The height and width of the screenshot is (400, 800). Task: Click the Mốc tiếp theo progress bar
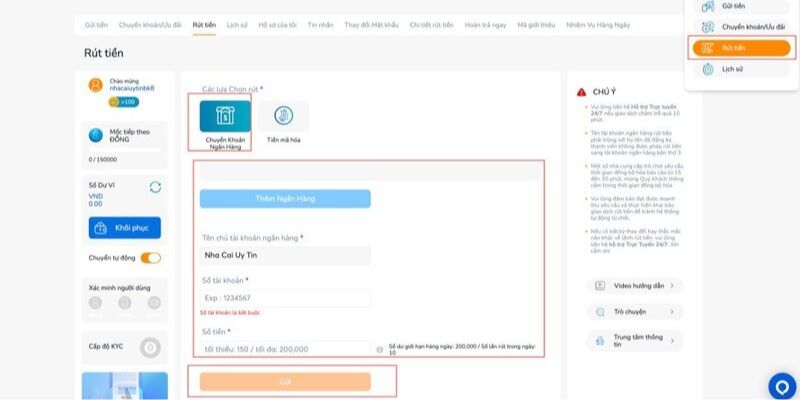tap(124, 150)
